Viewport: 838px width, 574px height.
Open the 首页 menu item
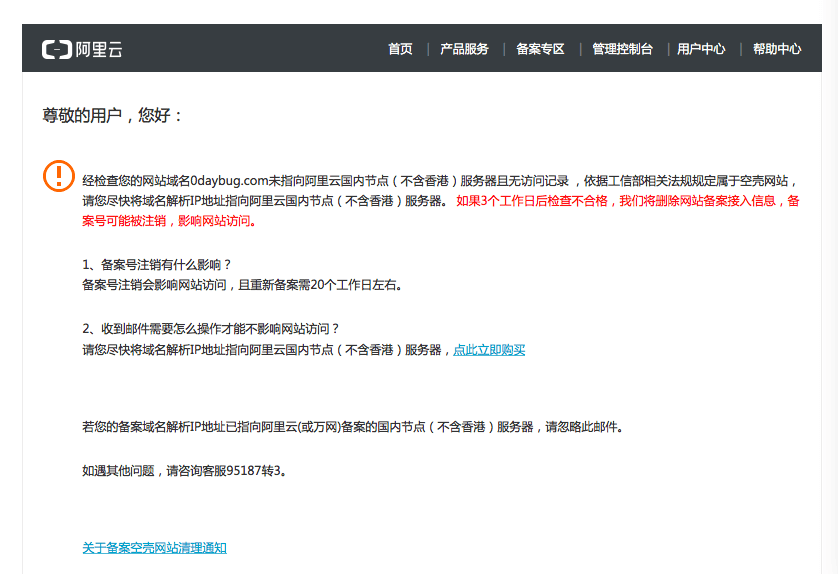[400, 49]
